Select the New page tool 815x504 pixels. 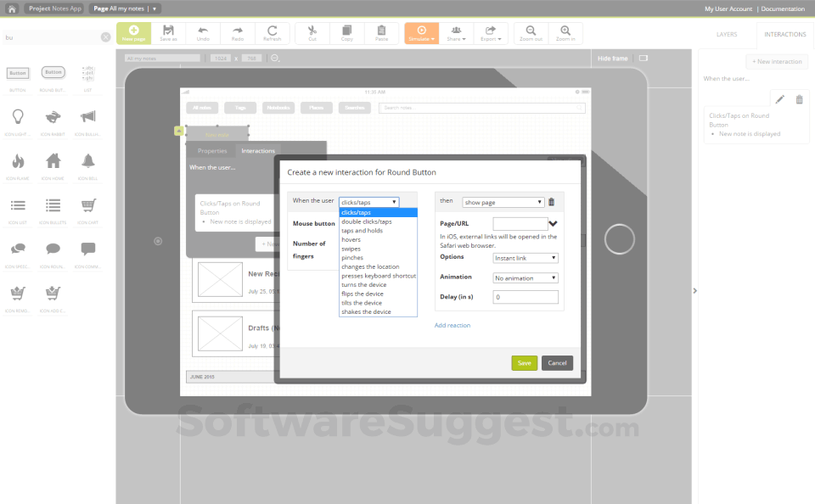[x=133, y=34]
